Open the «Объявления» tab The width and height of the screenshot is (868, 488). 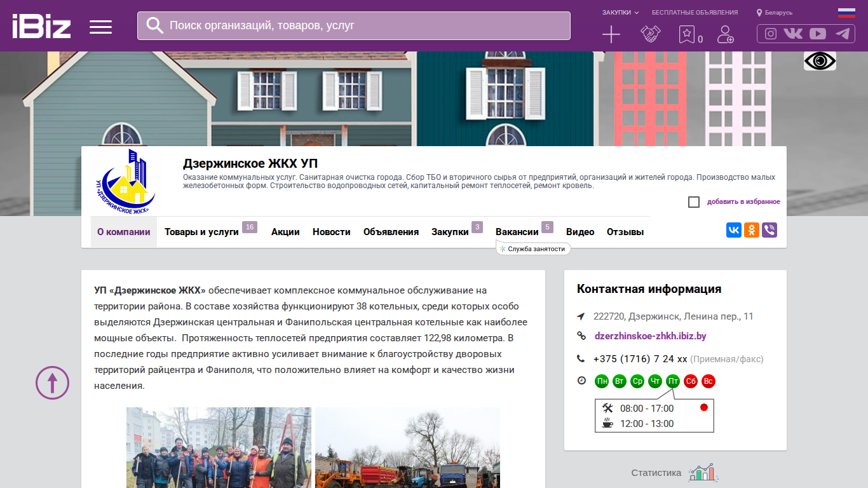coord(391,232)
